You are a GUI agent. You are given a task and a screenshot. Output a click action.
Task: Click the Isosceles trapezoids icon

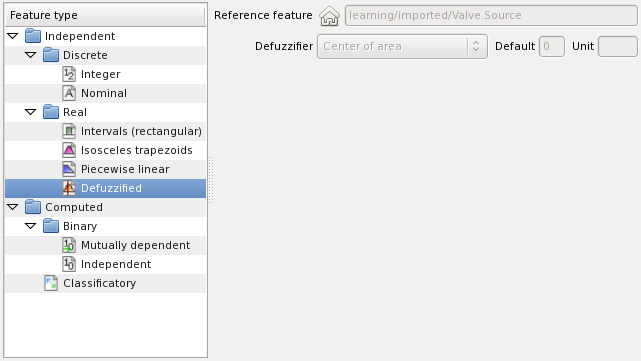[x=69, y=150]
